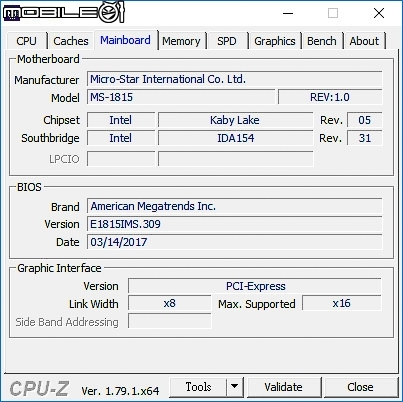
Task: Select the Southbridge IDA154 value
Action: tap(235, 138)
